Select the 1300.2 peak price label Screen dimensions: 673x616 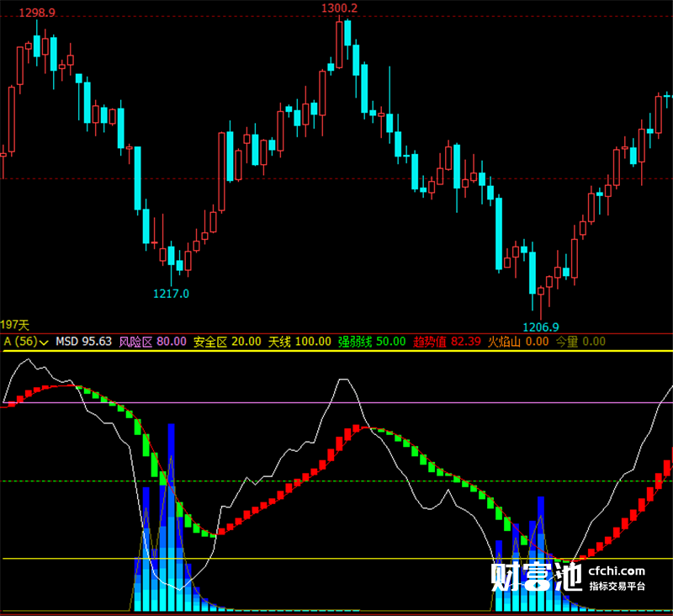pos(339,8)
